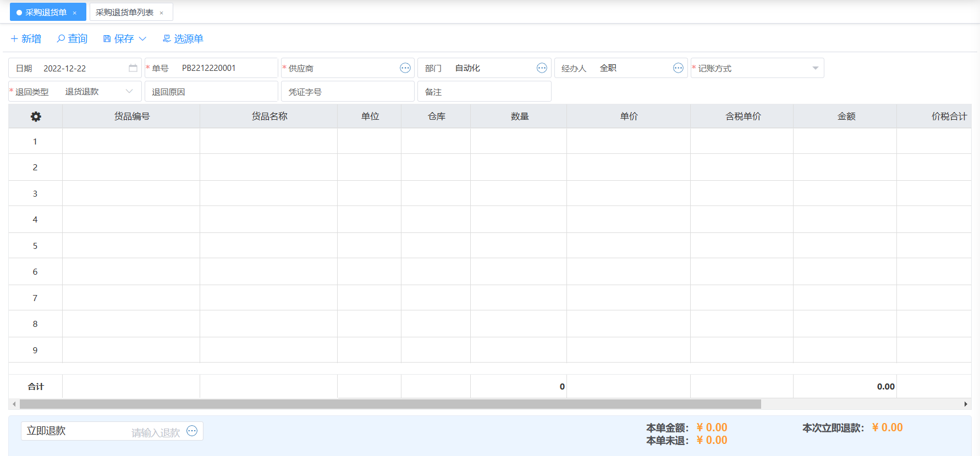Switch to the 采购退货单列表 tab

(125, 13)
